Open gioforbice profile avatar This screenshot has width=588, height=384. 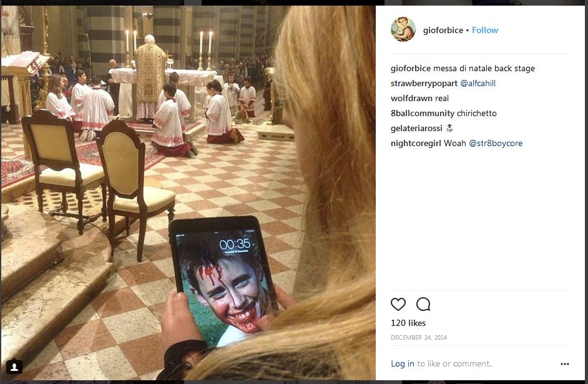(403, 29)
